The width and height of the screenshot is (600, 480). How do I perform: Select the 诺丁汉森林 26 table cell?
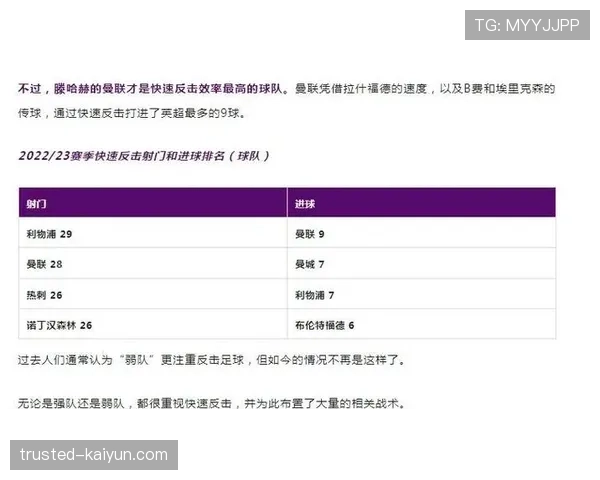(153, 324)
